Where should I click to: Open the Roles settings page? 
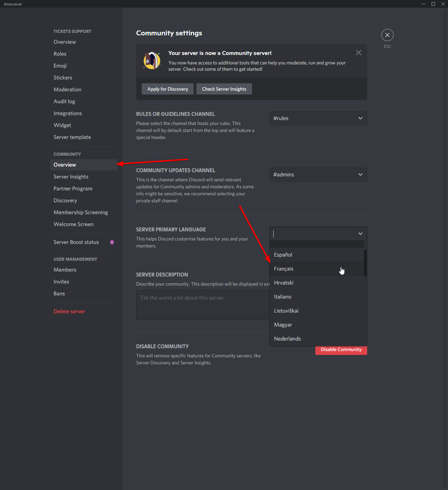pos(60,54)
